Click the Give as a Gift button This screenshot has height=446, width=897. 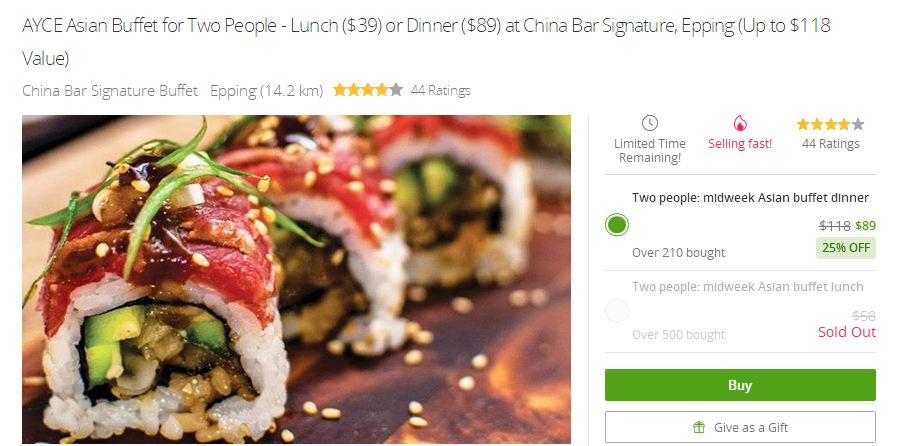[x=740, y=427]
